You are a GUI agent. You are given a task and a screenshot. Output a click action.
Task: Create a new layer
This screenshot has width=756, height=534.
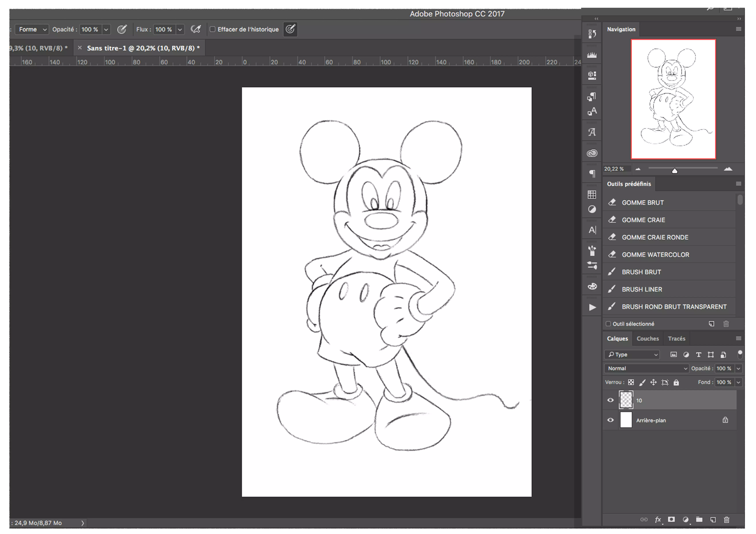(x=713, y=520)
